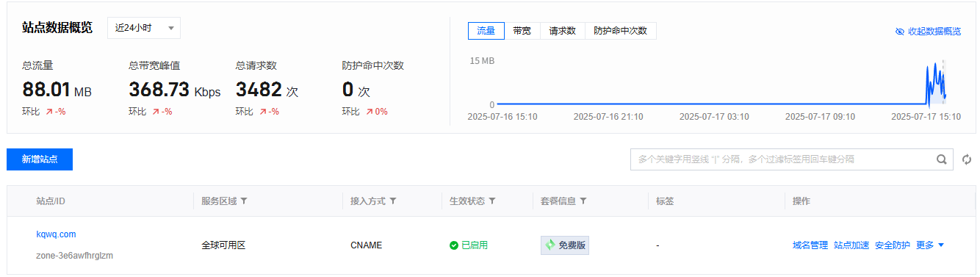Open 域名管理 for kqwq.com
Image resolution: width=980 pixels, height=277 pixels.
[810, 245]
